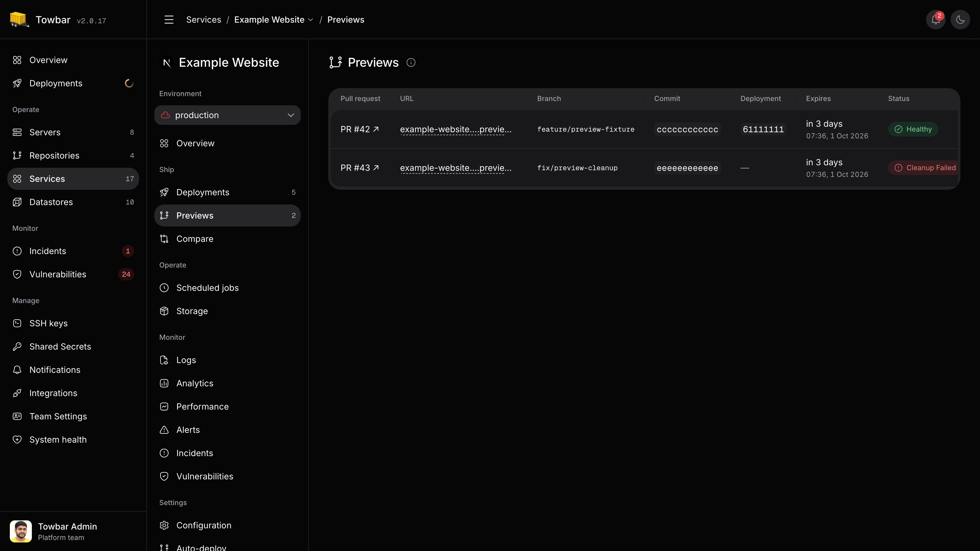Viewport: 980px width, 551px height.
Task: Open the first example-website preview URL
Action: click(455, 129)
